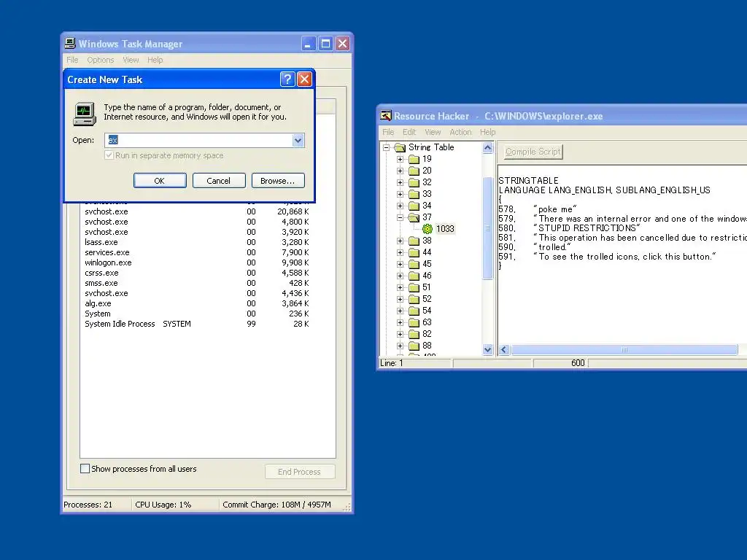
Task: Open the dropdown arrow of the Open field
Action: tap(298, 140)
